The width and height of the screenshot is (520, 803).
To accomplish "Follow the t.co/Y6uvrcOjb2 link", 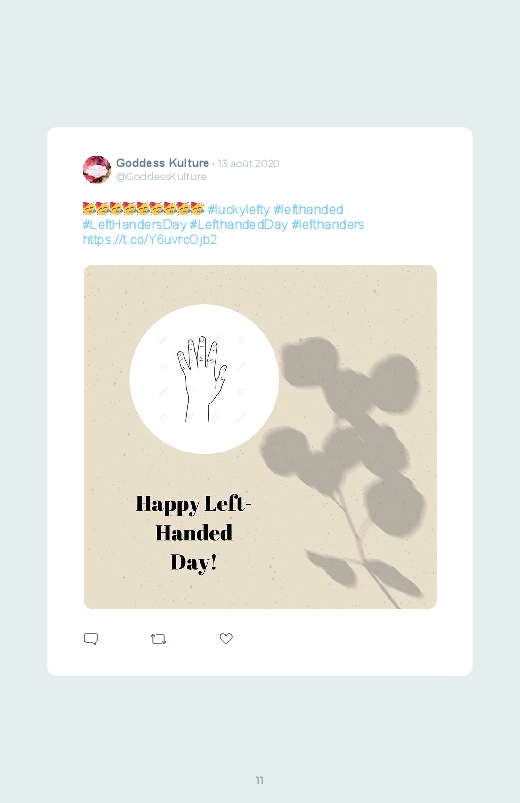I will click(150, 239).
